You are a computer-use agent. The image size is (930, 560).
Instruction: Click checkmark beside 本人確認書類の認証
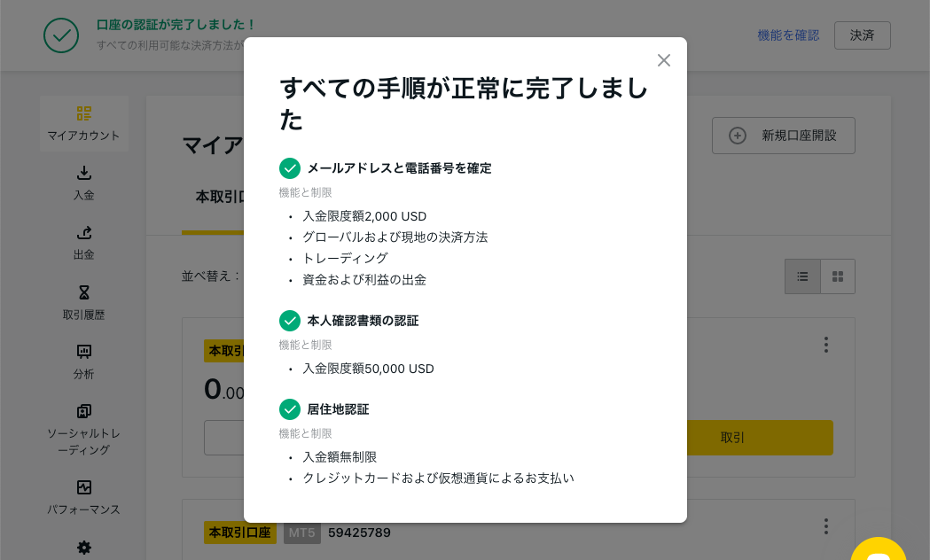coord(289,321)
